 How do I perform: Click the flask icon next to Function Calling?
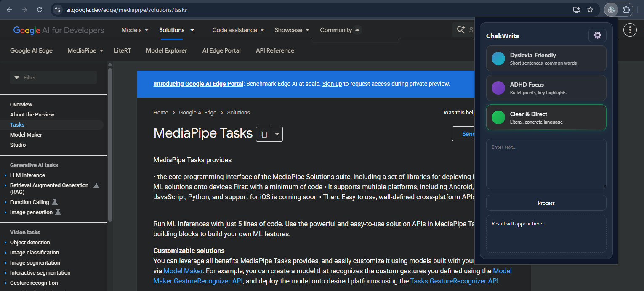tap(55, 202)
